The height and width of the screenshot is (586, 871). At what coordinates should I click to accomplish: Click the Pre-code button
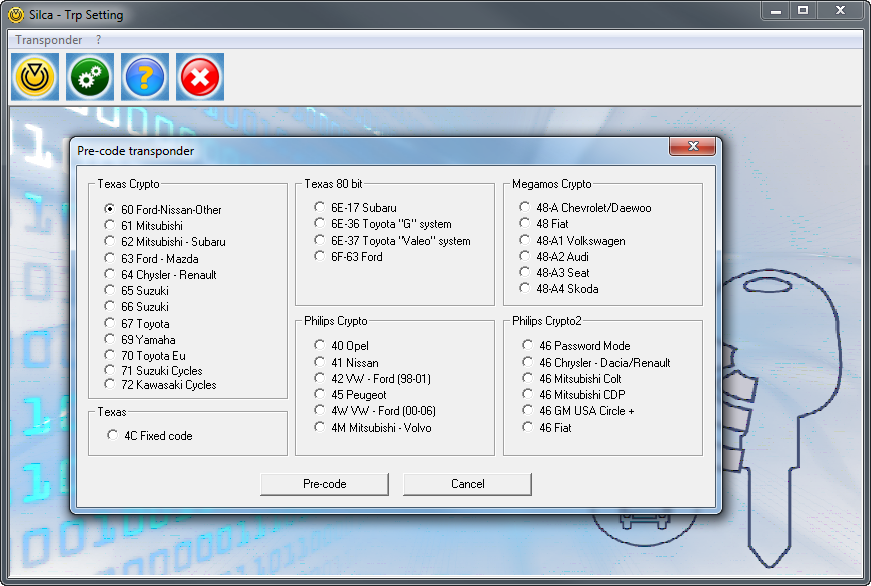[324, 484]
